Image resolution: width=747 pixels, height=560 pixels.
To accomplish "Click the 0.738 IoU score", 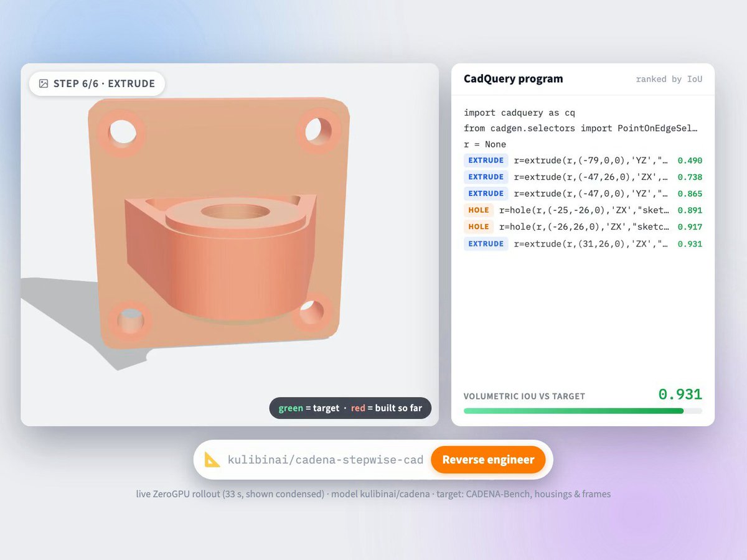I will [690, 177].
